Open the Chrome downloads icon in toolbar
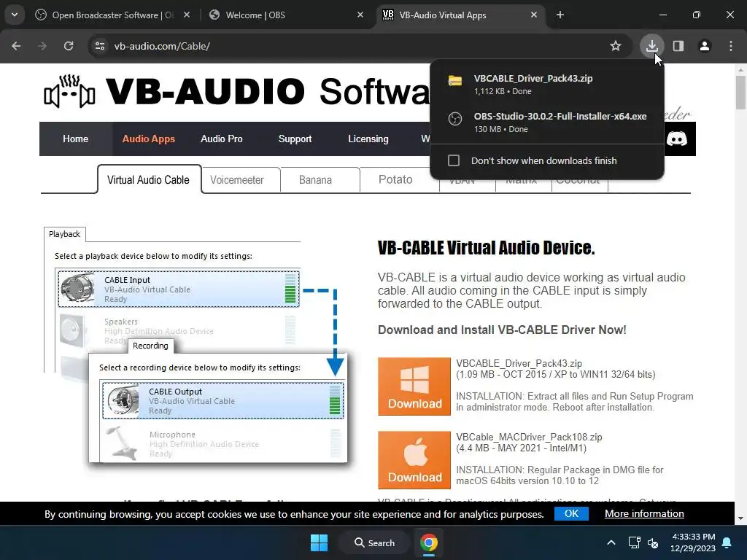Viewport: 747px width, 560px height. tap(651, 46)
